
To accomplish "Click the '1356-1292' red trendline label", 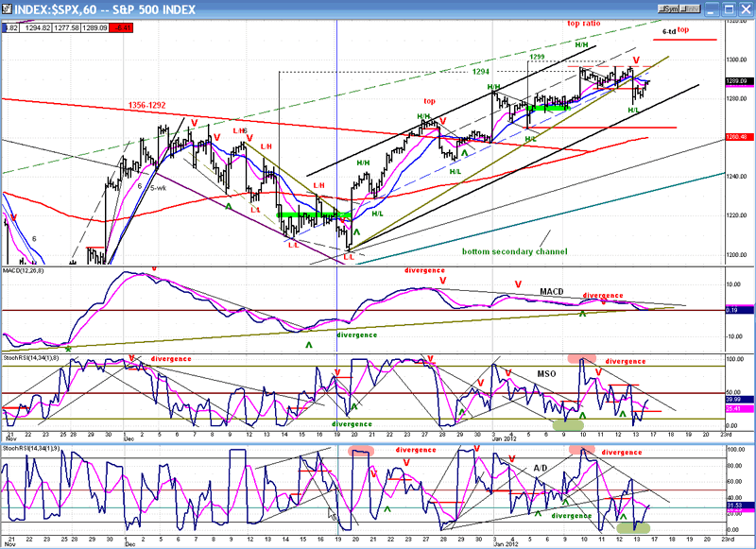I will coord(155,105).
